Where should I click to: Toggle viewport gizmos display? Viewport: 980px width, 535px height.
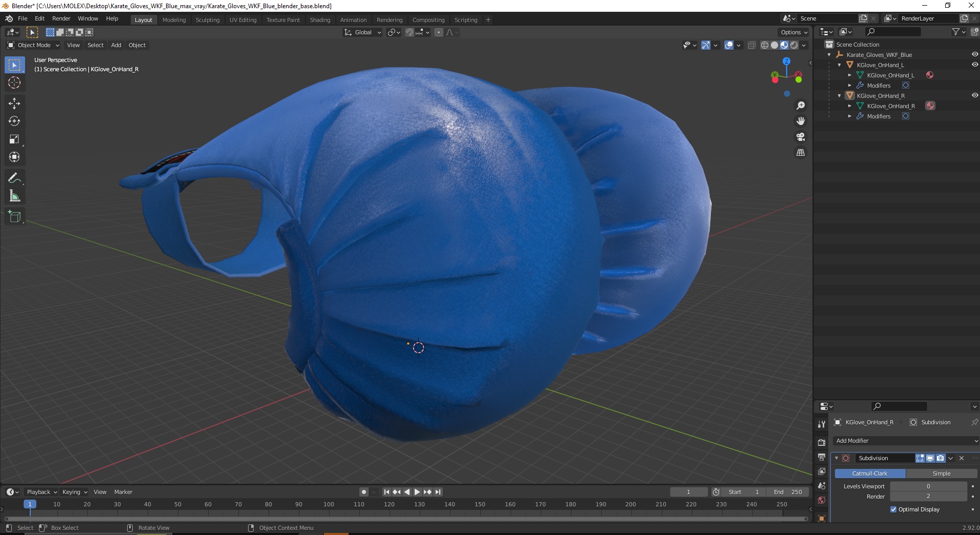click(706, 45)
